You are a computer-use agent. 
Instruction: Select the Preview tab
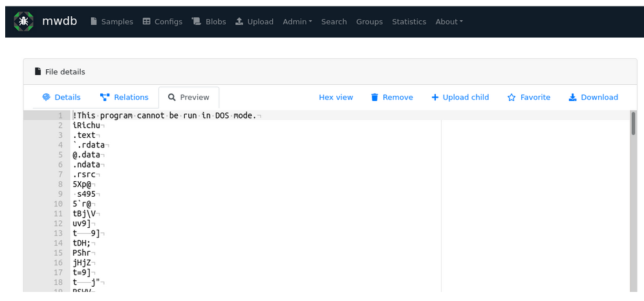pos(189,98)
